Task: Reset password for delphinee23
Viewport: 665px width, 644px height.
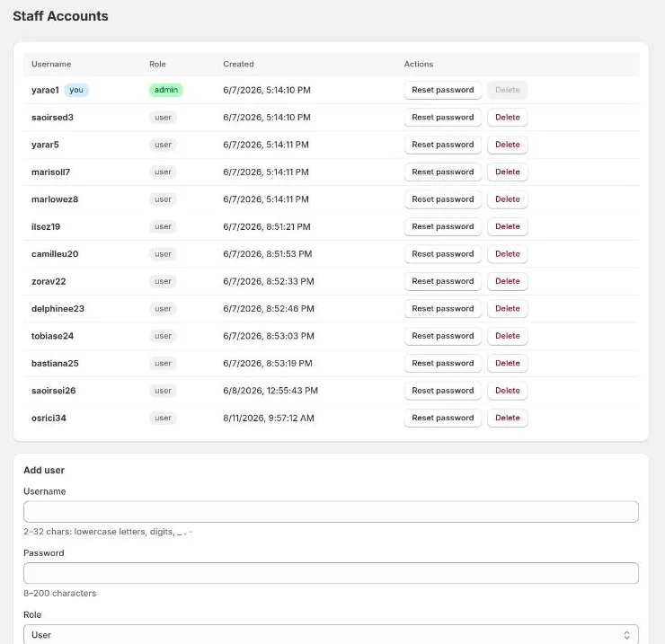Action: coord(443,309)
